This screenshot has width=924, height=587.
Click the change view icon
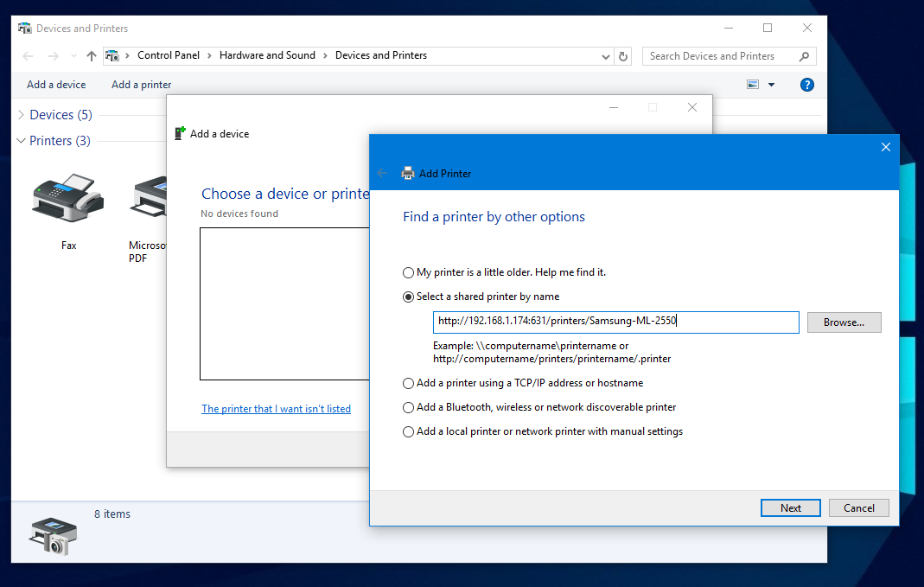[753, 85]
